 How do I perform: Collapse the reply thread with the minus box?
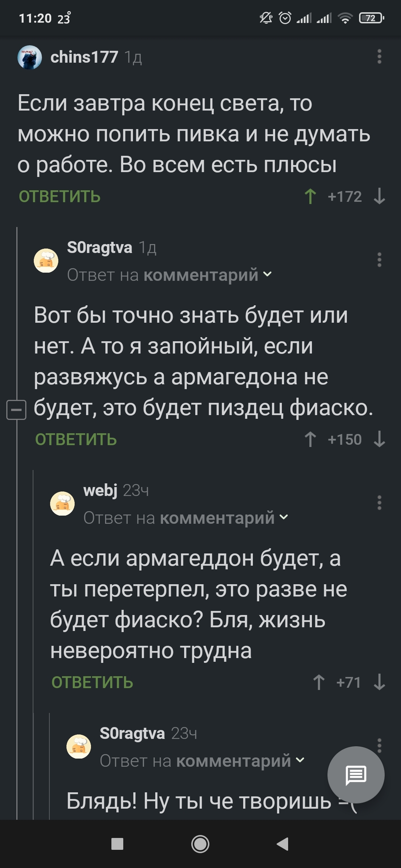coord(16,410)
